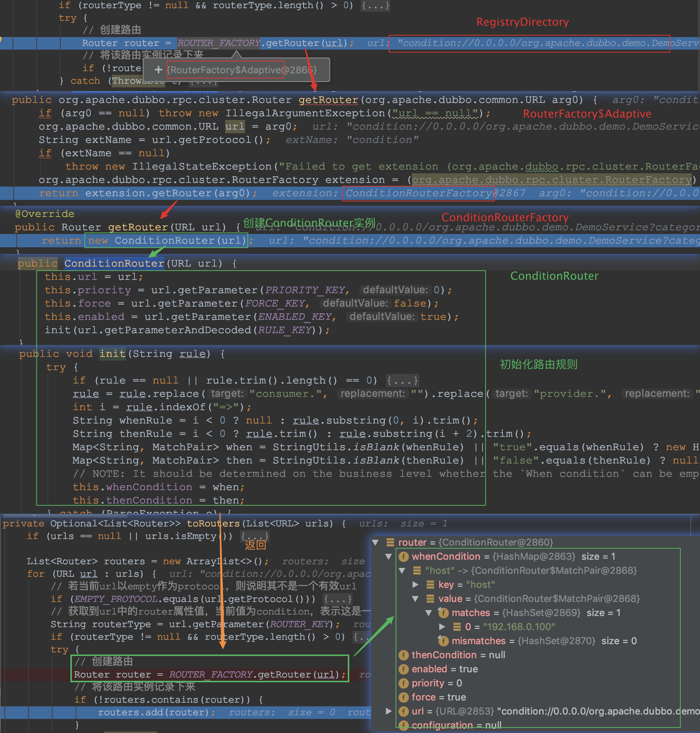Screen dimensions: 700x733
Task: Click the init method name declaration
Action: pos(112,354)
